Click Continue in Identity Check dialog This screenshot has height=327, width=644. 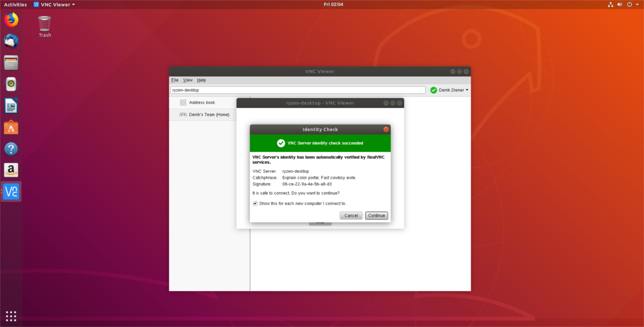coord(377,215)
